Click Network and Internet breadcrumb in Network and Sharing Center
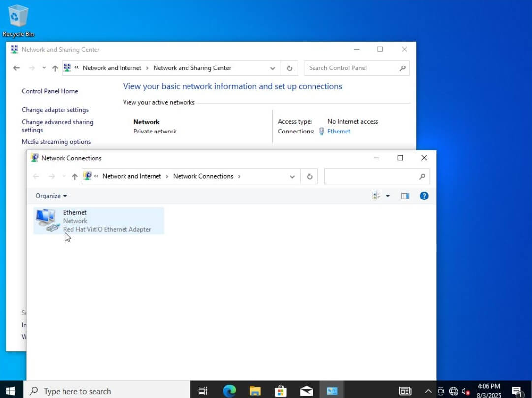 tap(112, 68)
